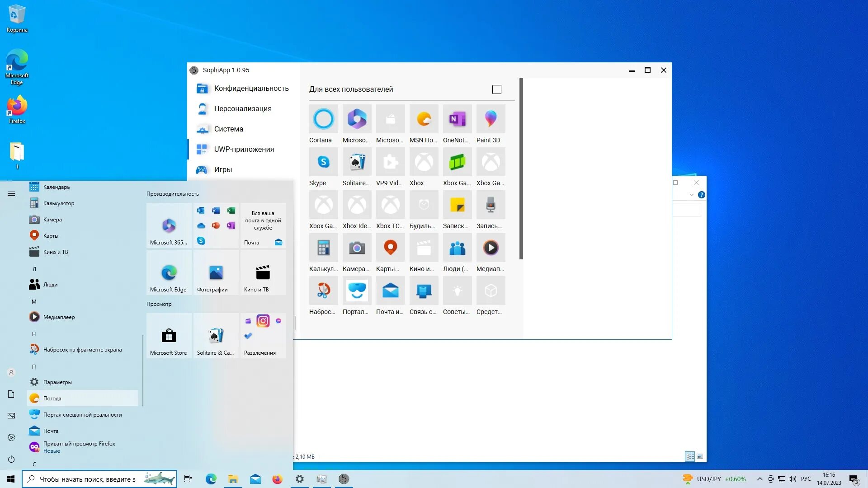The height and width of the screenshot is (488, 868).
Task: Launch Firefox from the taskbar
Action: [x=277, y=479]
